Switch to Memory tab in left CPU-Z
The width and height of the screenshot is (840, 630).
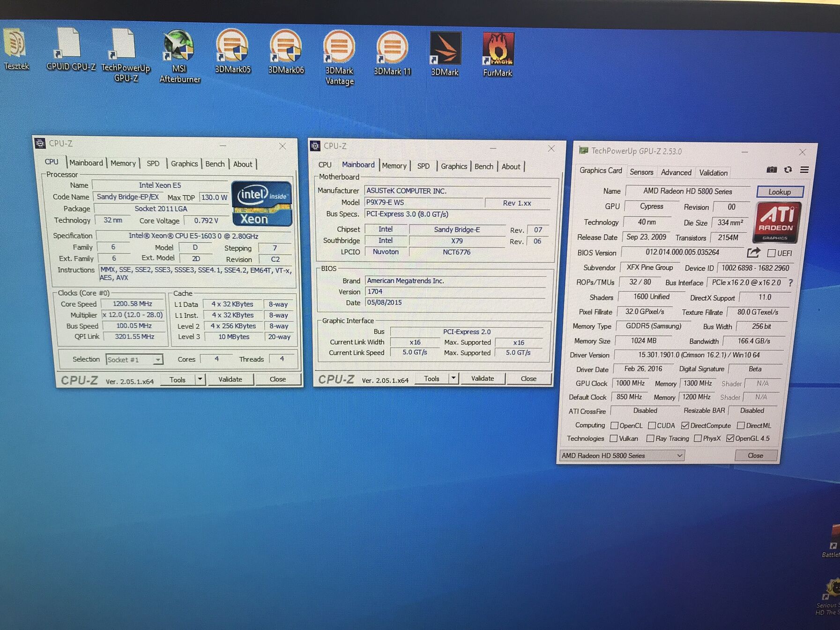pyautogui.click(x=123, y=163)
